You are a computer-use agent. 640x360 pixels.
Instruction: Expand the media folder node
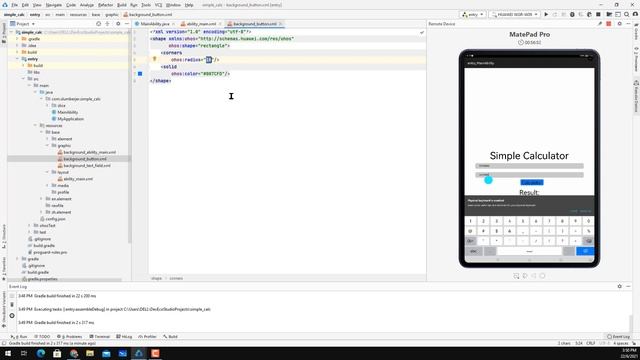point(47,186)
